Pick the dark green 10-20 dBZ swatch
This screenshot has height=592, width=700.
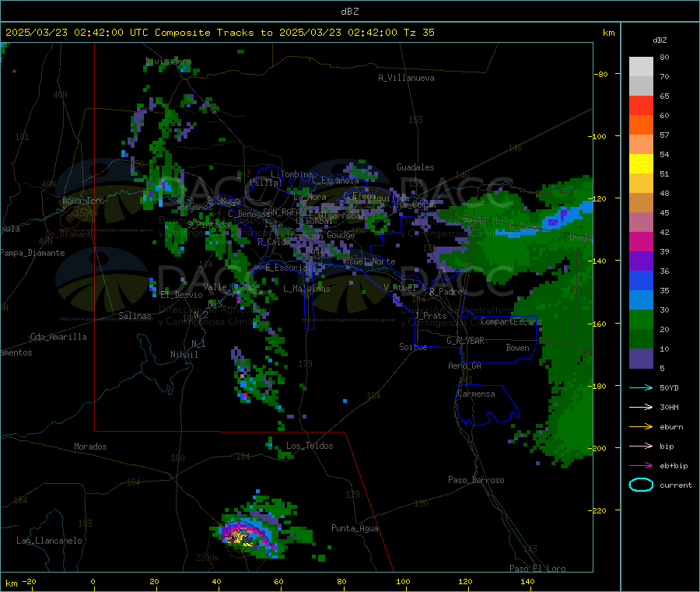pyautogui.click(x=641, y=339)
